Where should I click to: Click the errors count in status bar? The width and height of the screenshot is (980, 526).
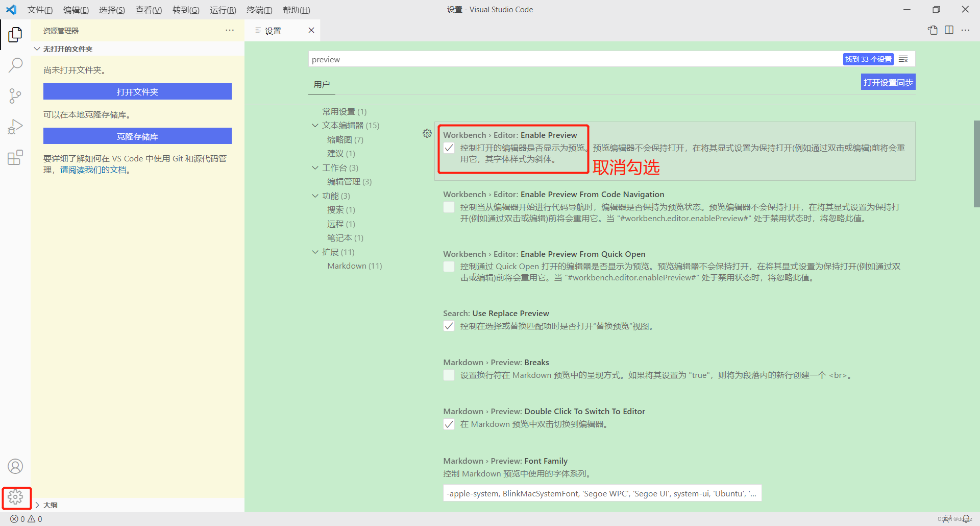click(18, 519)
